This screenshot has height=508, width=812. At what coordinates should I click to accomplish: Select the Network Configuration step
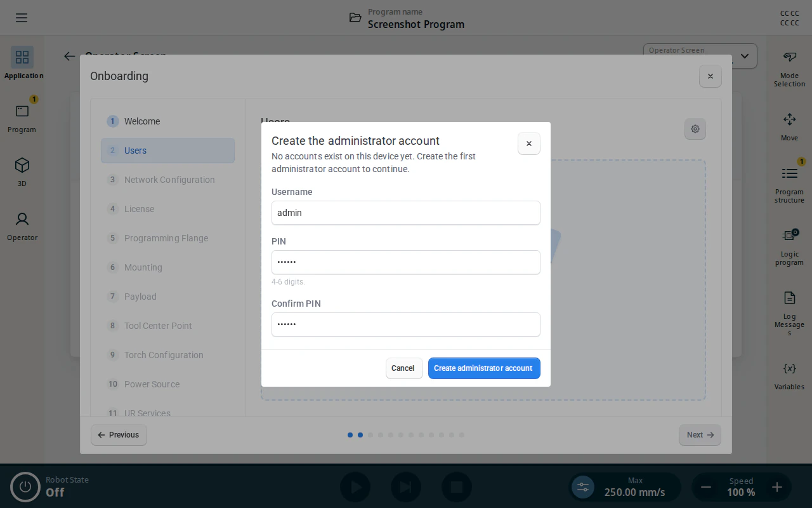coord(167,180)
